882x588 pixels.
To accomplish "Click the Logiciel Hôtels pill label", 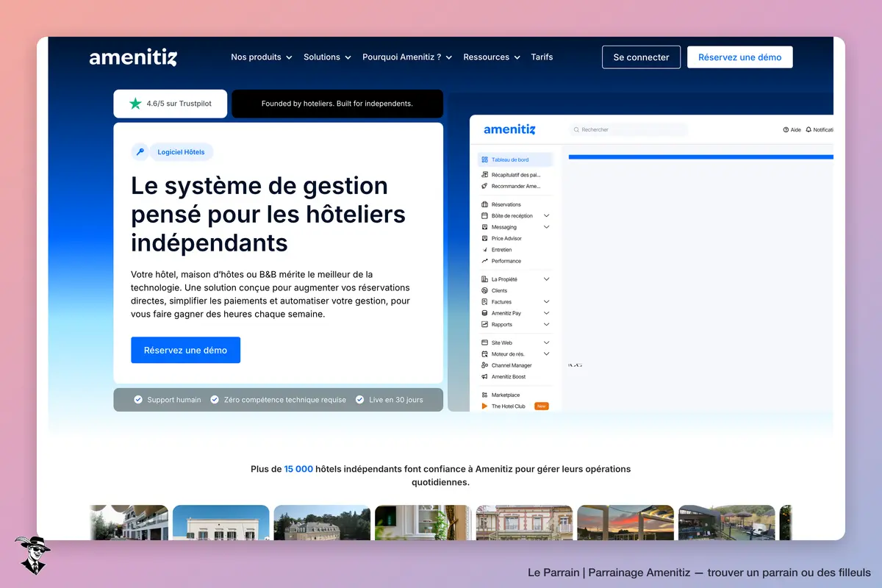I will click(x=181, y=152).
